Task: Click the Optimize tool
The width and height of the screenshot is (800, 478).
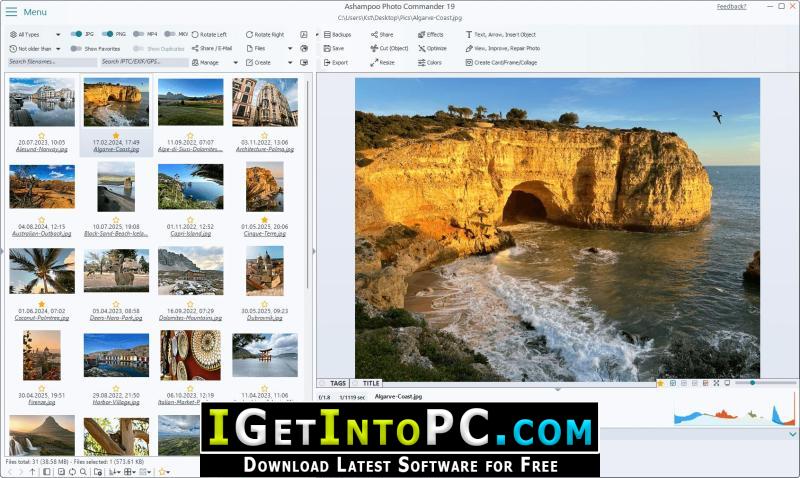Action: point(432,48)
